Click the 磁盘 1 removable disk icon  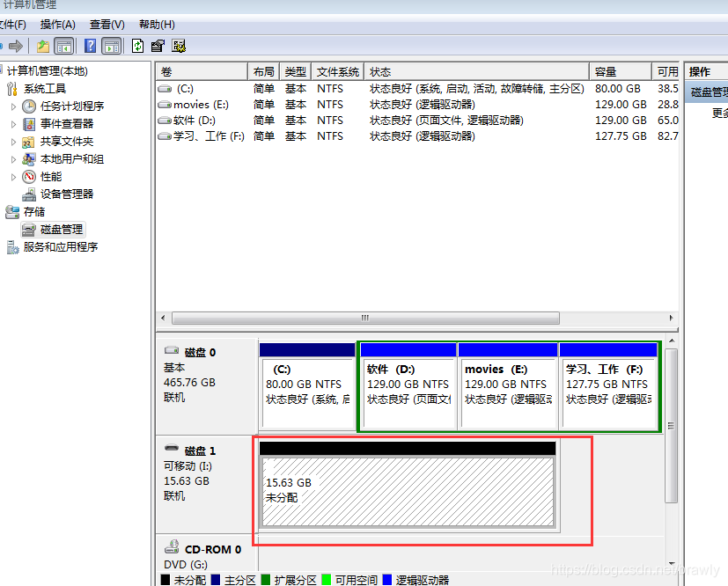172,448
